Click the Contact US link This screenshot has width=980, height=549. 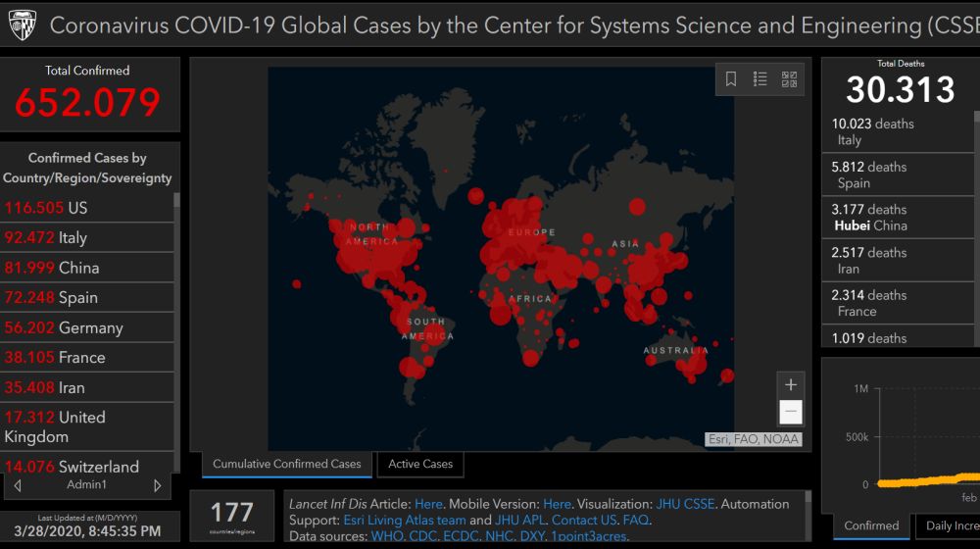click(584, 520)
